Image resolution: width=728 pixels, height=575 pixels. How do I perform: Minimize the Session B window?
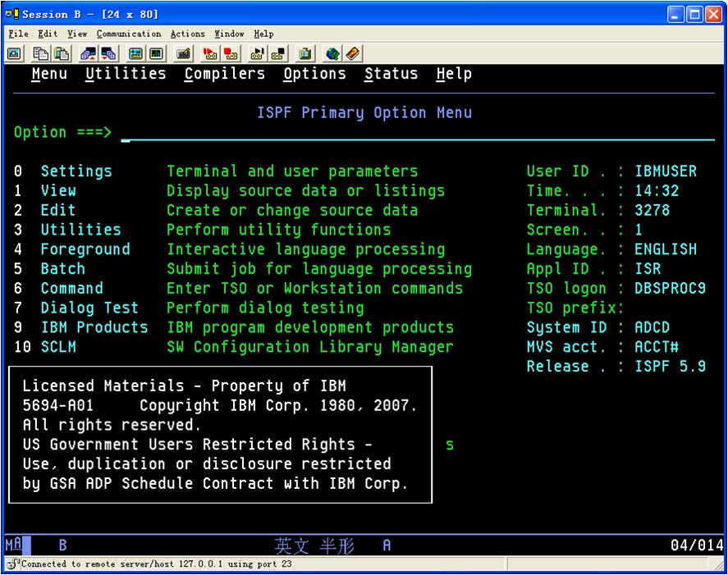coord(675,15)
